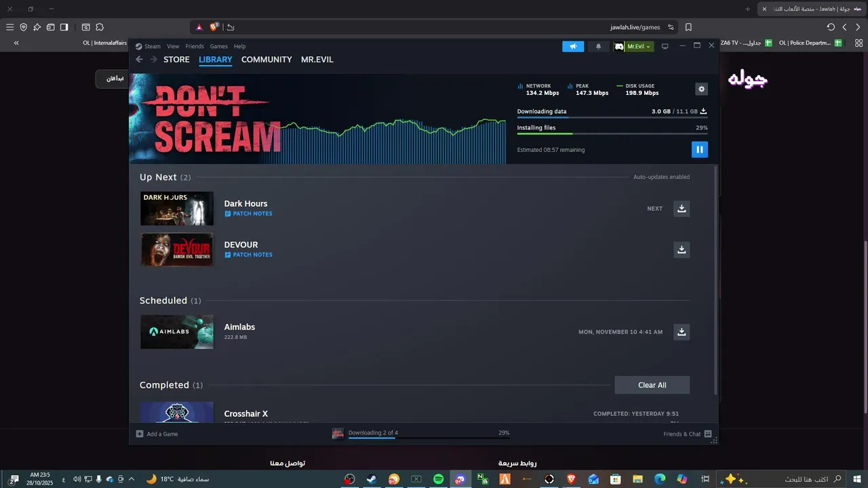Bookmark the jawlah.live page
Screen dimensions: 868x488
(688, 27)
